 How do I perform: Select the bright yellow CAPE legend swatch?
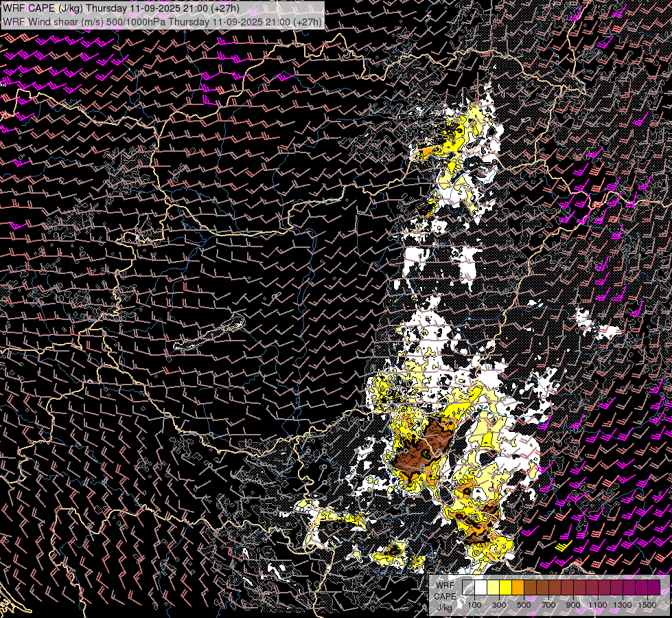point(506,587)
